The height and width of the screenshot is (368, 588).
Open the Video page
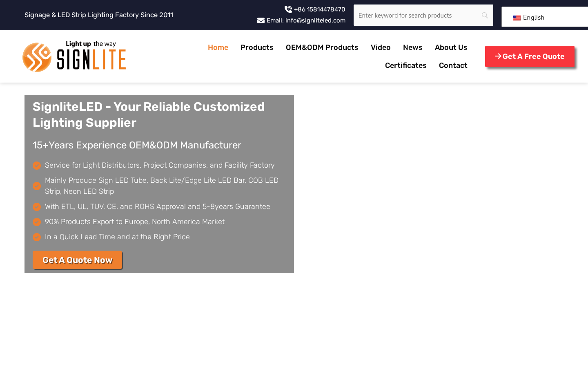tap(381, 47)
